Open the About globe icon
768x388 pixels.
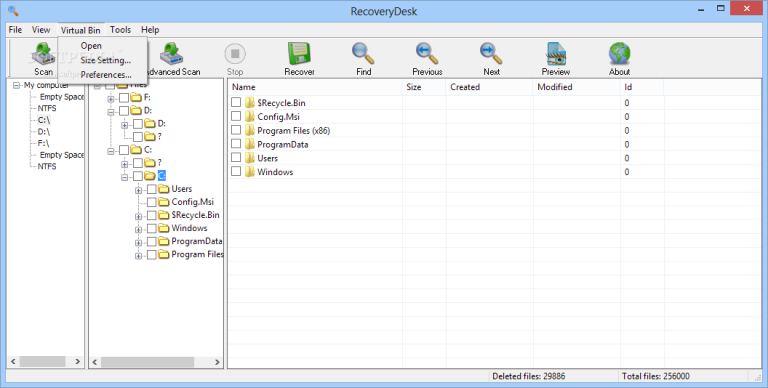(x=620, y=54)
